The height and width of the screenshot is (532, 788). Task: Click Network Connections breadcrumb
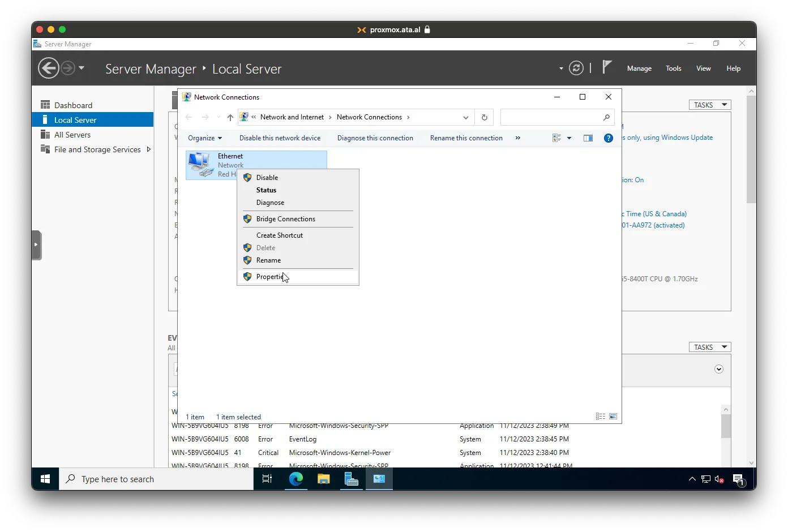(x=369, y=117)
